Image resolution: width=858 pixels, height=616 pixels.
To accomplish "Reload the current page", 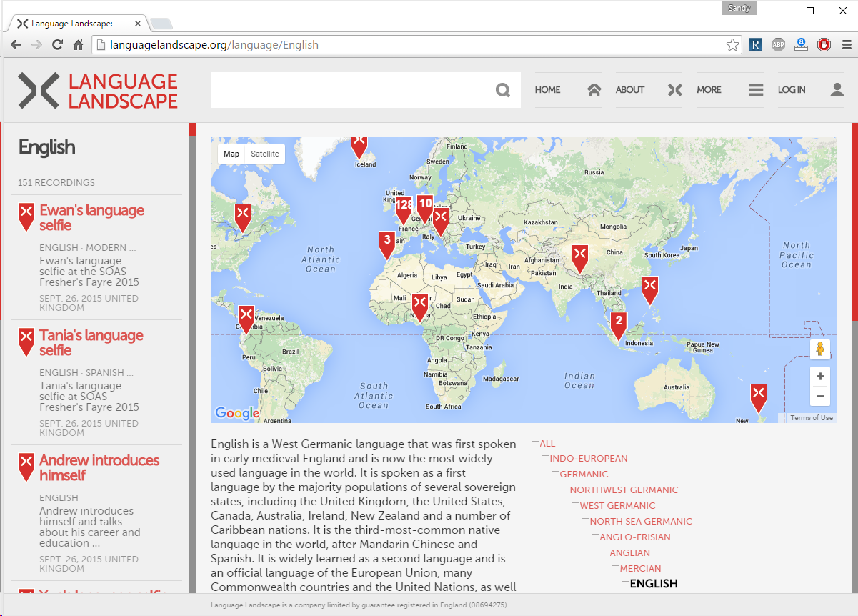I will click(x=58, y=45).
